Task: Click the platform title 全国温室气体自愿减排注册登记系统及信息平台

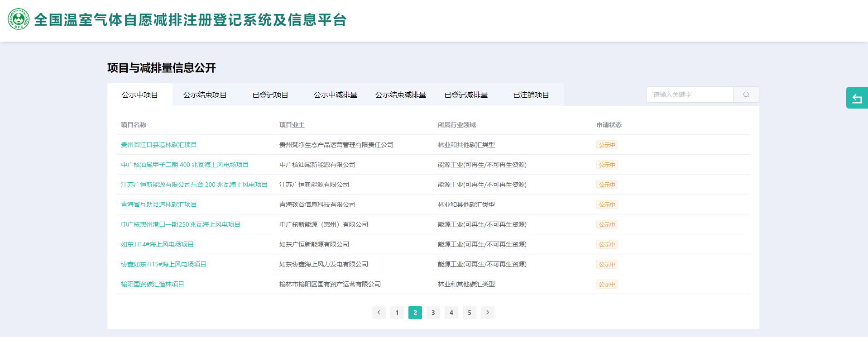Action: tap(190, 20)
